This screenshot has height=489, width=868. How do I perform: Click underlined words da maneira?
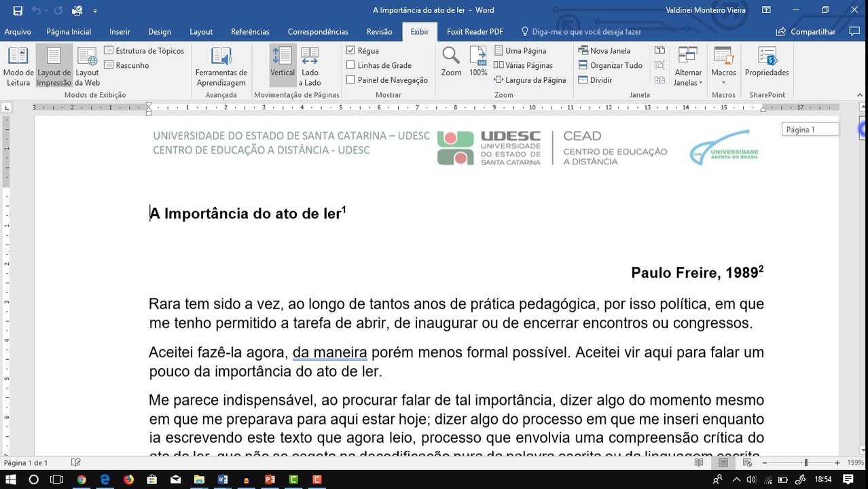click(x=329, y=352)
